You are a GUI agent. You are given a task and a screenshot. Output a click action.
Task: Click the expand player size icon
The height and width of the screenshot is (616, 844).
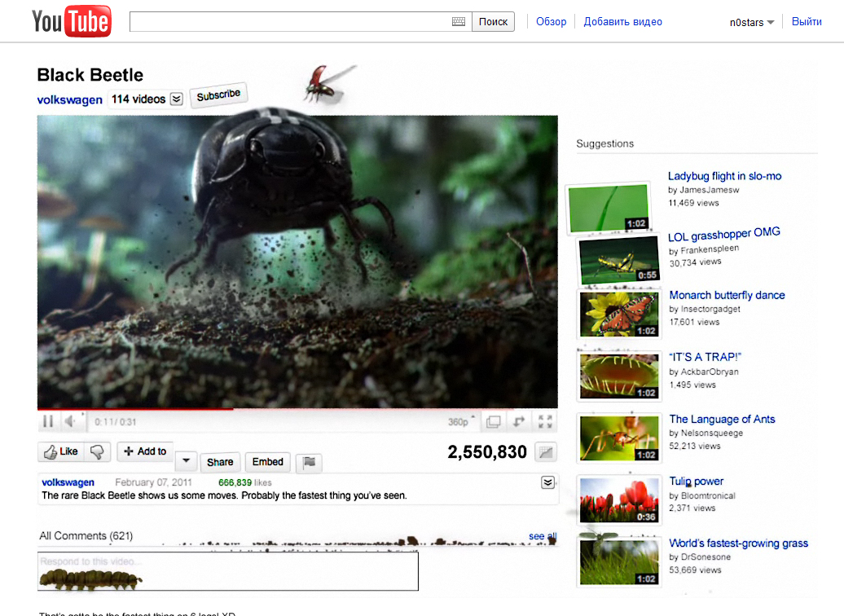(519, 421)
